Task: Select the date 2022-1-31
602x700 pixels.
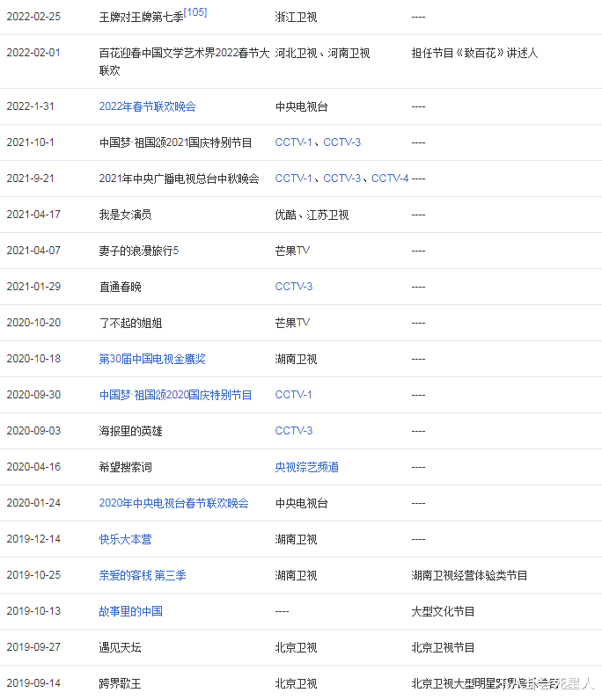Action: (x=31, y=106)
